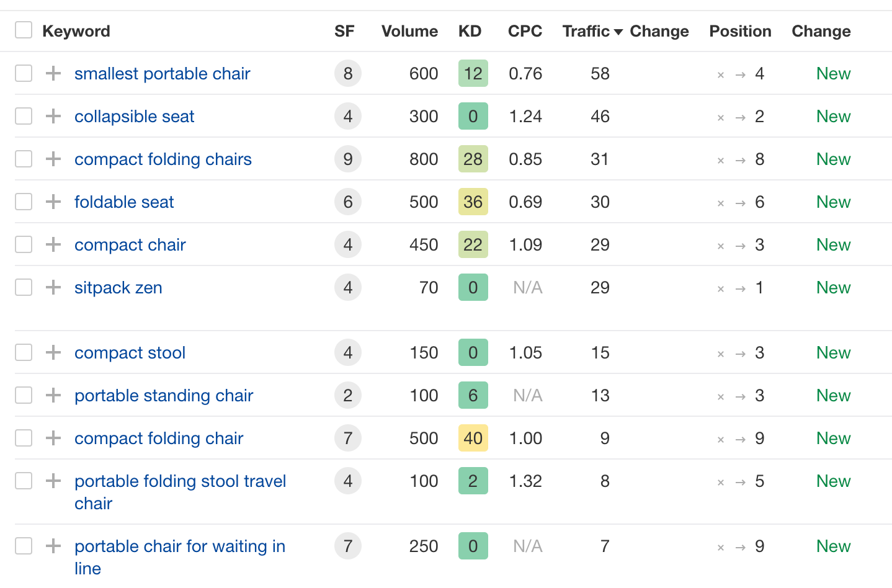Click SF badge for portable chair for waiting in line
Viewport: 892px width, 588px height.
click(x=347, y=546)
